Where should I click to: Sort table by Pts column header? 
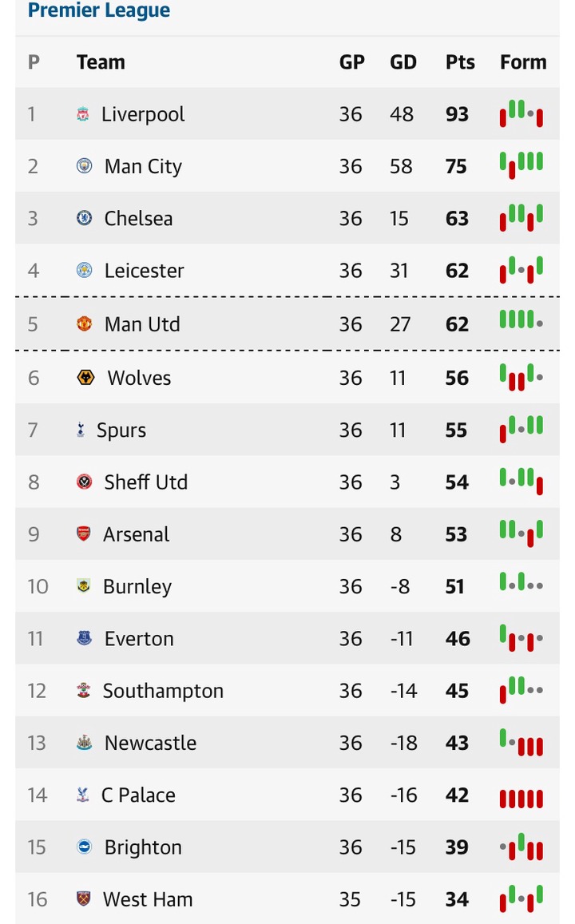coord(460,62)
